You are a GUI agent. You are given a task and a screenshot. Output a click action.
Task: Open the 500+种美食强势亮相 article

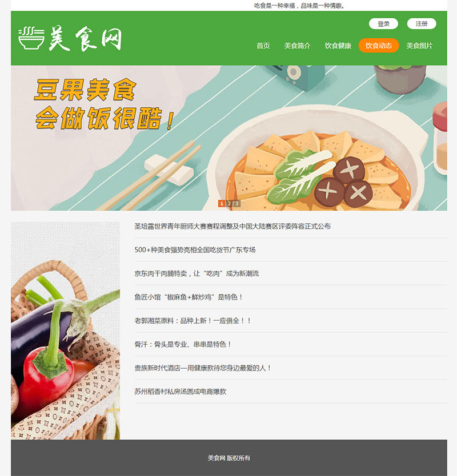[x=195, y=250]
